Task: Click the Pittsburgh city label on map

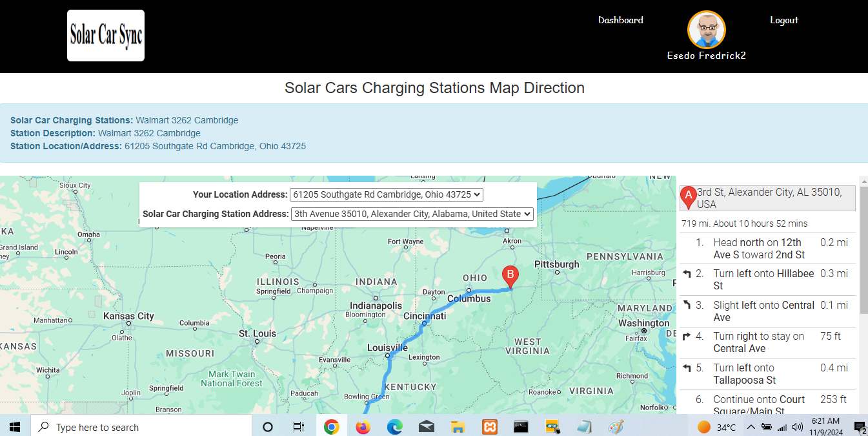Action: pos(557,264)
